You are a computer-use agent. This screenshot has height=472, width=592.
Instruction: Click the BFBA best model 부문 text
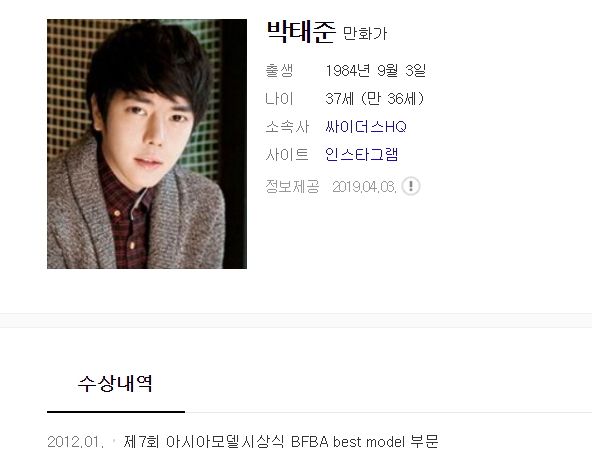pyautogui.click(x=365, y=441)
